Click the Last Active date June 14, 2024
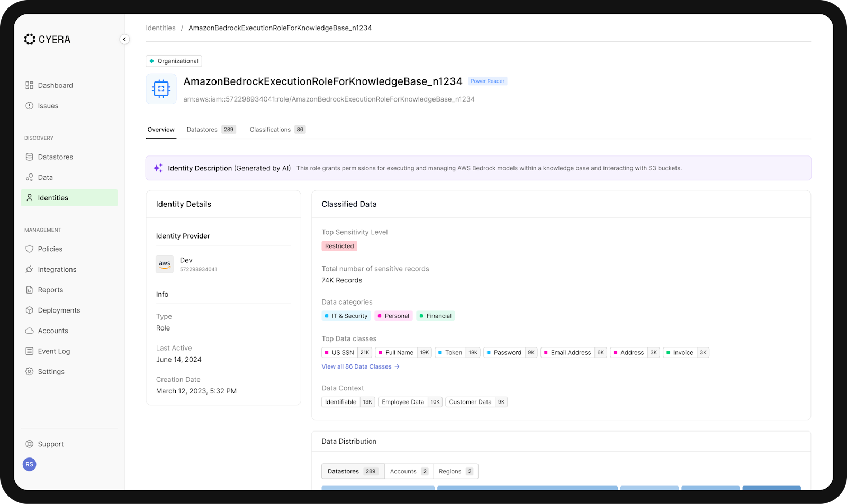847x504 pixels. click(179, 360)
